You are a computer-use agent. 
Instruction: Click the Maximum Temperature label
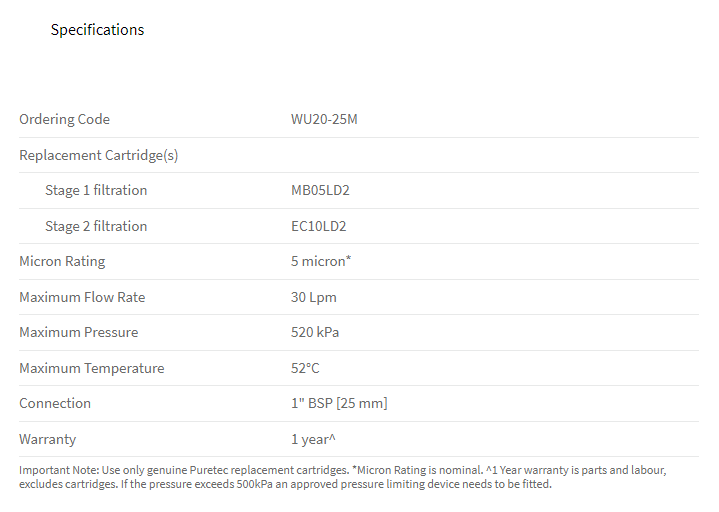tap(91, 368)
